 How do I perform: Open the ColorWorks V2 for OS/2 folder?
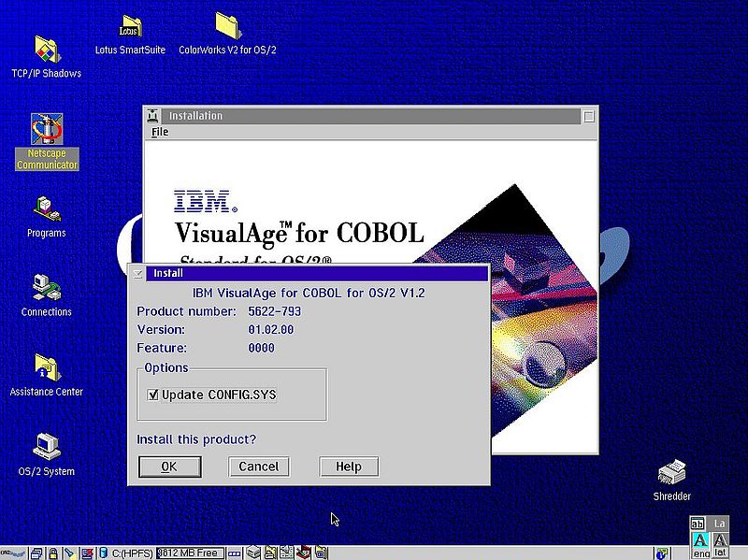(227, 27)
